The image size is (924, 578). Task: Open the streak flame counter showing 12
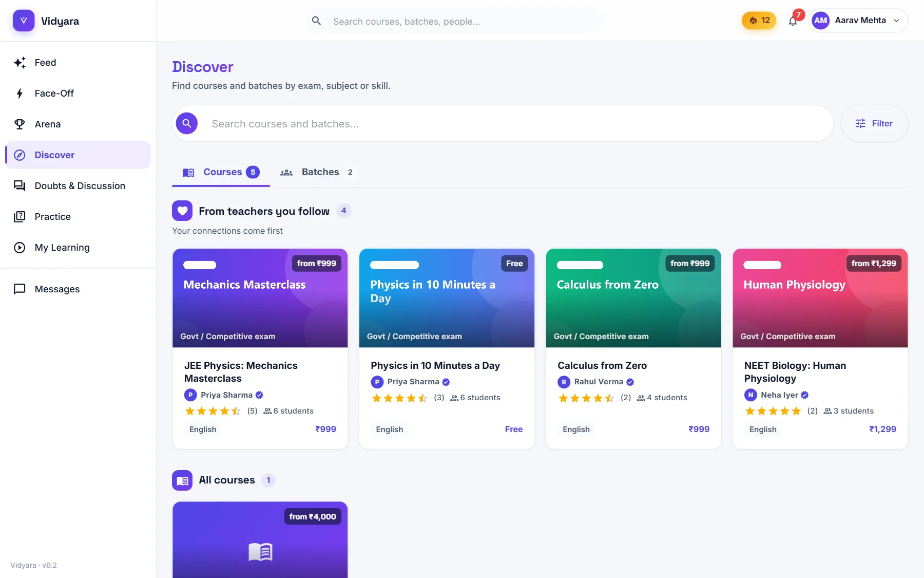pos(759,21)
